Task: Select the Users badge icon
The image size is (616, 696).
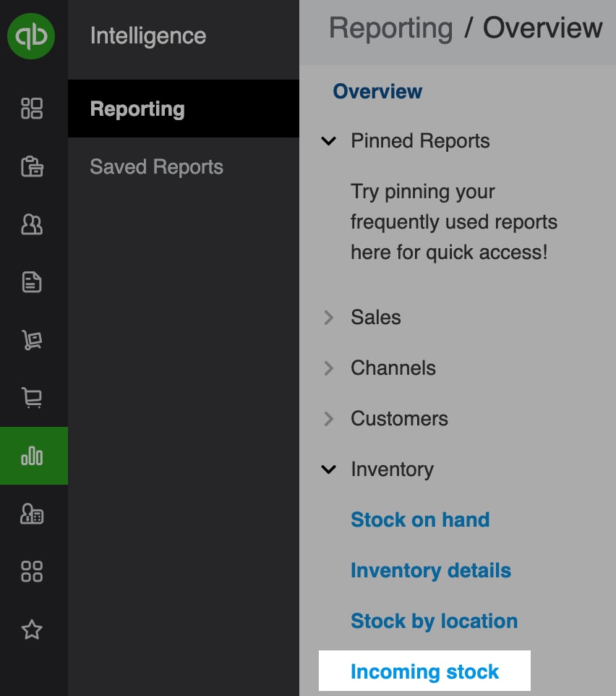Action: coord(32,514)
